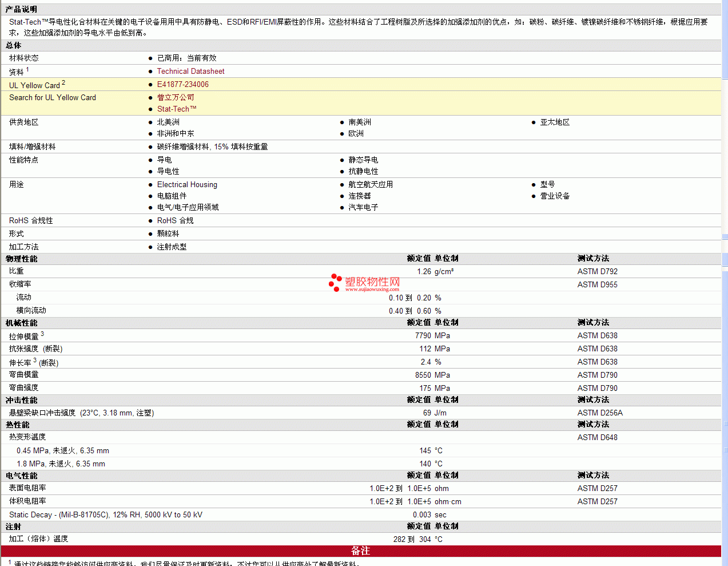Click the 0.45 MPa, 未退火, 6.35 mm row
The height and width of the screenshot is (566, 728).
click(x=62, y=450)
